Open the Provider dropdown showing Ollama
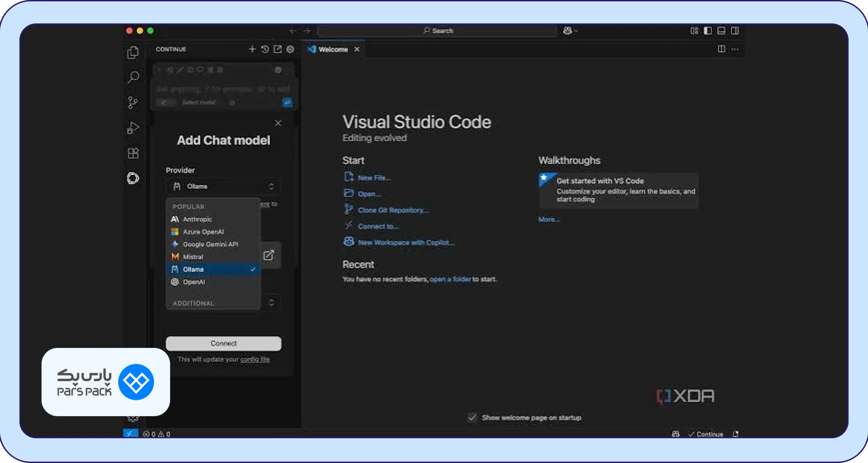The image size is (868, 463). [x=223, y=186]
